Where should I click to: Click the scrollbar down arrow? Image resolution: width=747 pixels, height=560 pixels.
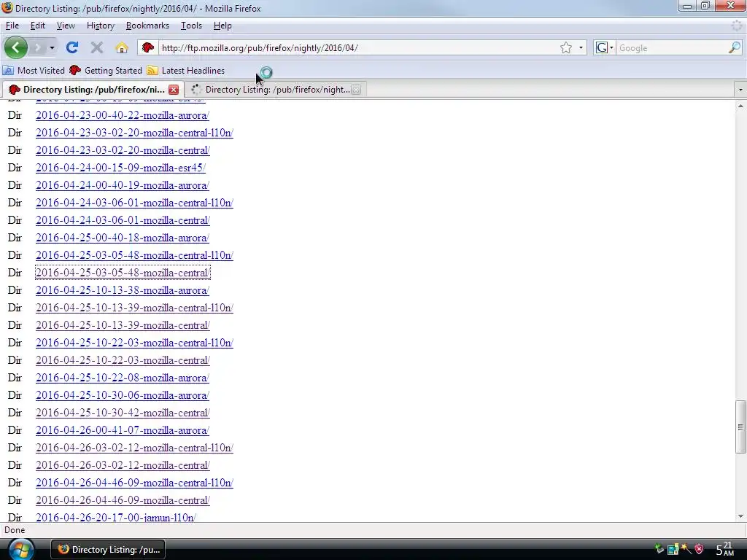tap(740, 516)
